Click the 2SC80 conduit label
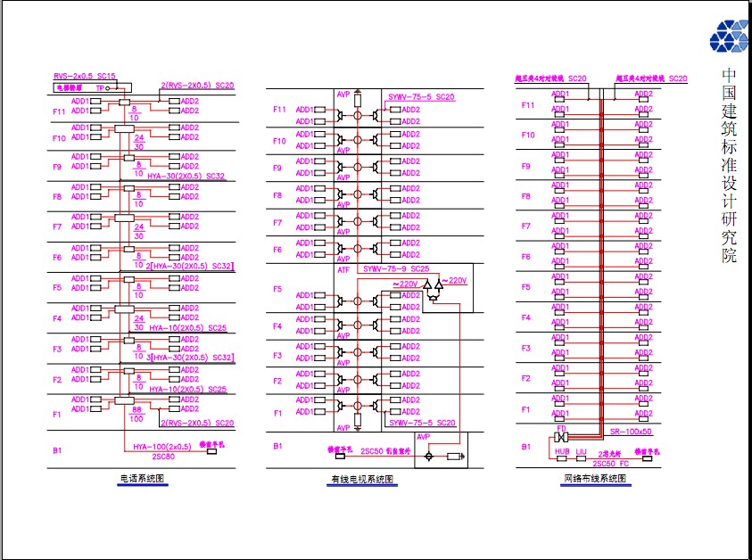 click(163, 457)
